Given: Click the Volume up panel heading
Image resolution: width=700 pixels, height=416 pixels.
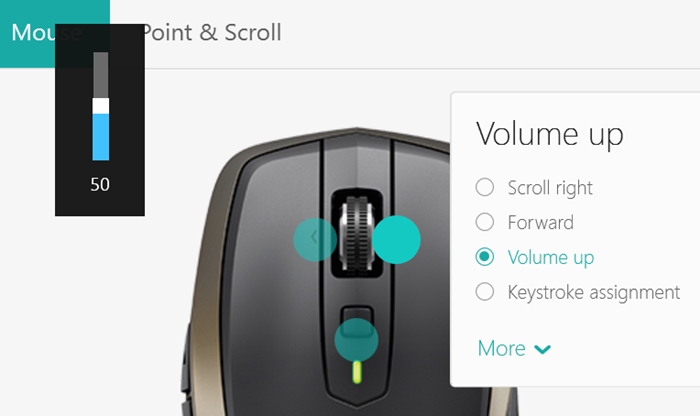Looking at the screenshot, I should pyautogui.click(x=550, y=134).
